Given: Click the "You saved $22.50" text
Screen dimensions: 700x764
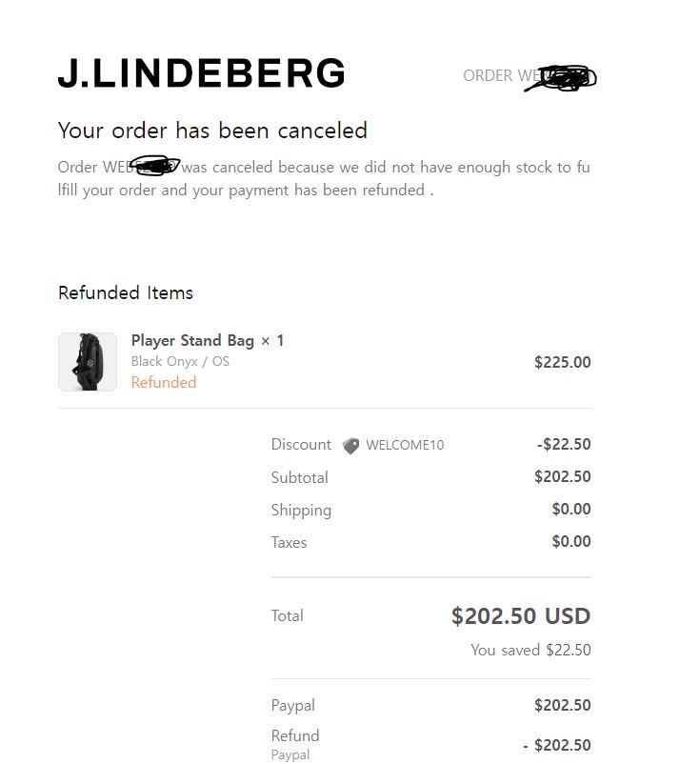Looking at the screenshot, I should click(530, 651).
